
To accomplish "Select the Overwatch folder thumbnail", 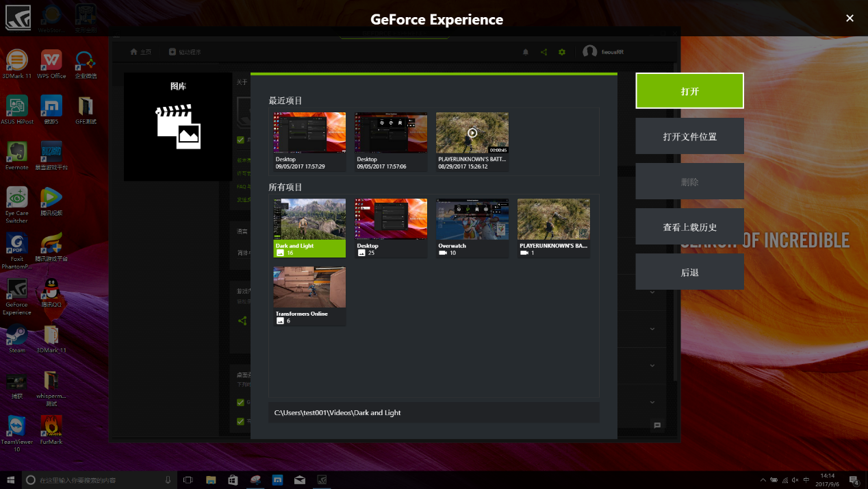I will [472, 228].
